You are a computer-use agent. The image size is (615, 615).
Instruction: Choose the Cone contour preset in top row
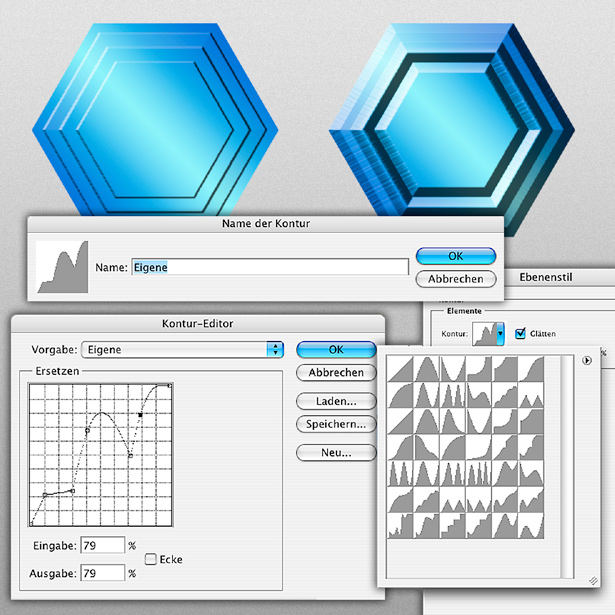[x=427, y=369]
